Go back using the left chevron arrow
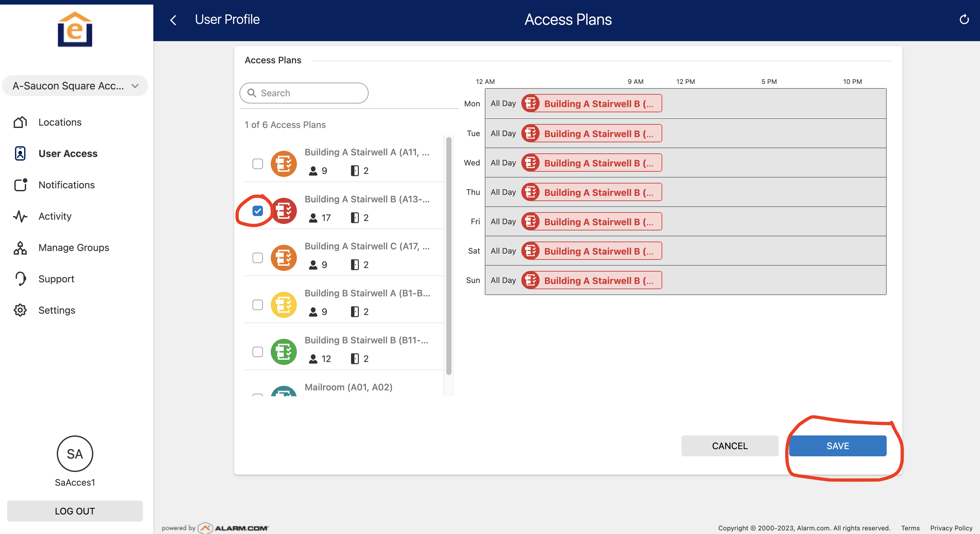The image size is (980, 534). pos(174,20)
